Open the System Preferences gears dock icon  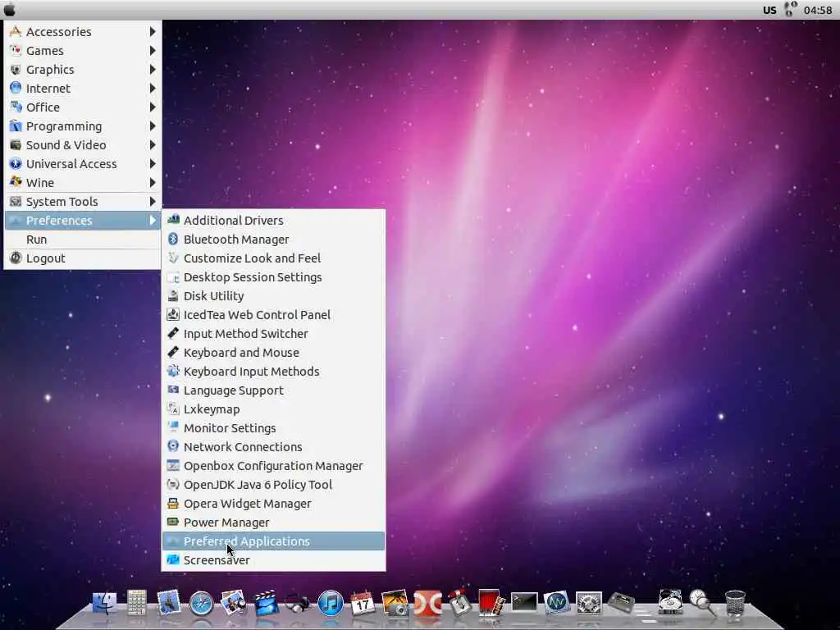[589, 603]
